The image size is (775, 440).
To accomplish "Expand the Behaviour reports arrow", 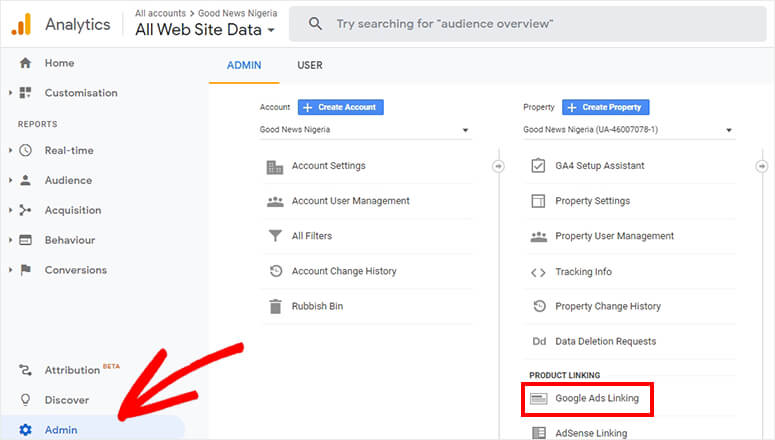I will (10, 240).
